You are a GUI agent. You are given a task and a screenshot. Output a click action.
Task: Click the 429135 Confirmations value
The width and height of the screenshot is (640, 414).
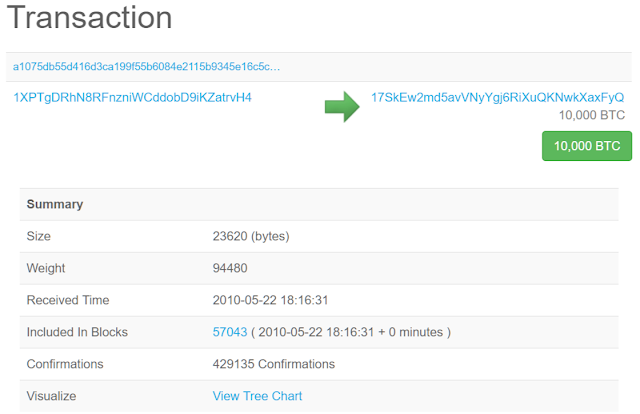point(274,364)
